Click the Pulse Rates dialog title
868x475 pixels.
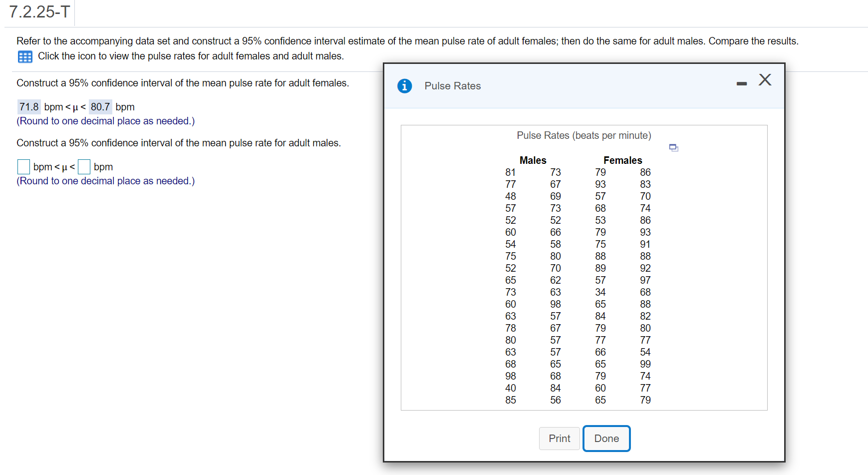451,86
